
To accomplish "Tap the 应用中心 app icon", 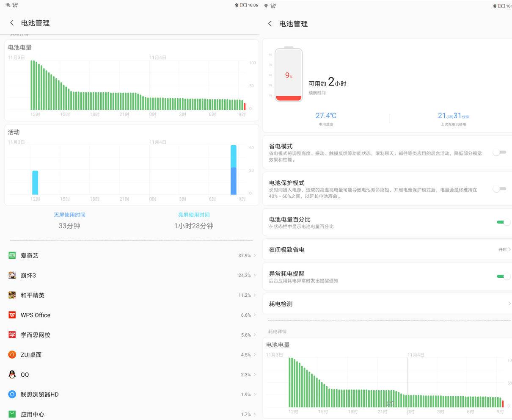I will click(12, 414).
